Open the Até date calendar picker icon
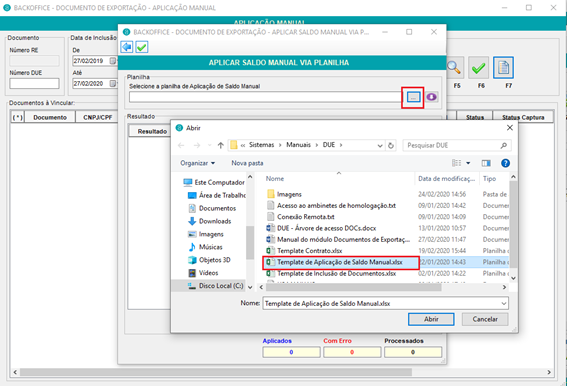Screen dimensions: 567x386 click(113, 84)
